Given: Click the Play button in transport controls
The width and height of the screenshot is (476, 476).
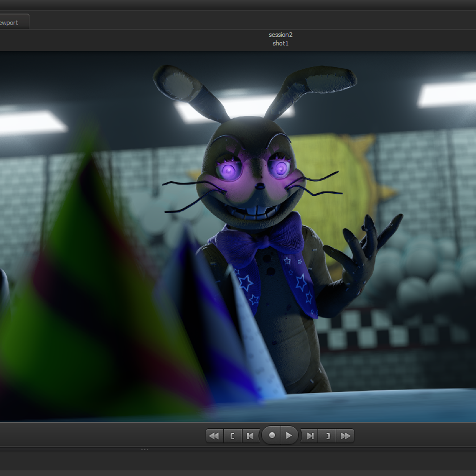Looking at the screenshot, I should (289, 436).
